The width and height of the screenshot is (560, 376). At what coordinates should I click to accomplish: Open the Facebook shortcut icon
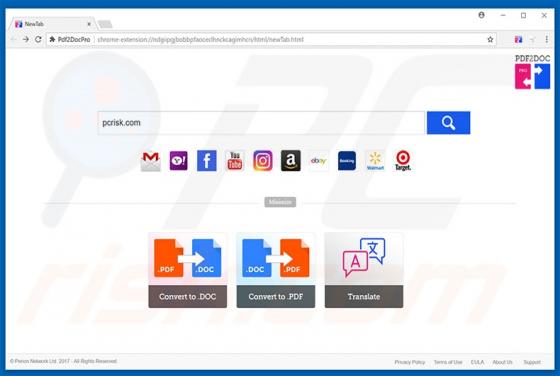[x=207, y=161]
